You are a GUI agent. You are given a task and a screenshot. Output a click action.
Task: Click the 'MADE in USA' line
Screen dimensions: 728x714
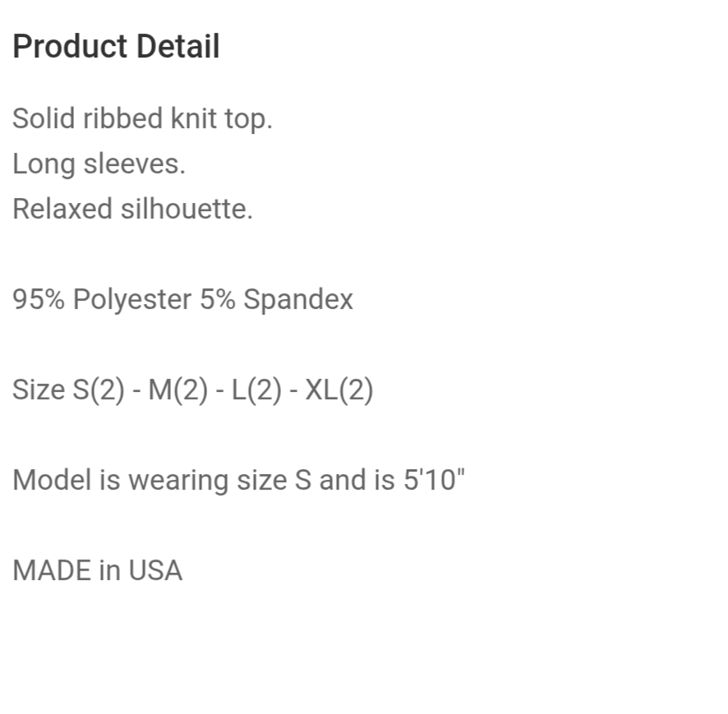click(x=98, y=570)
